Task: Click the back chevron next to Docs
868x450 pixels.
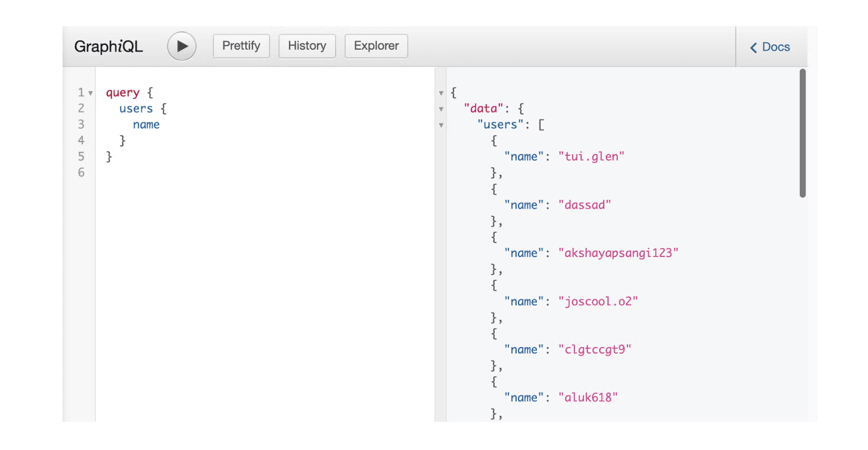Action: 753,47
